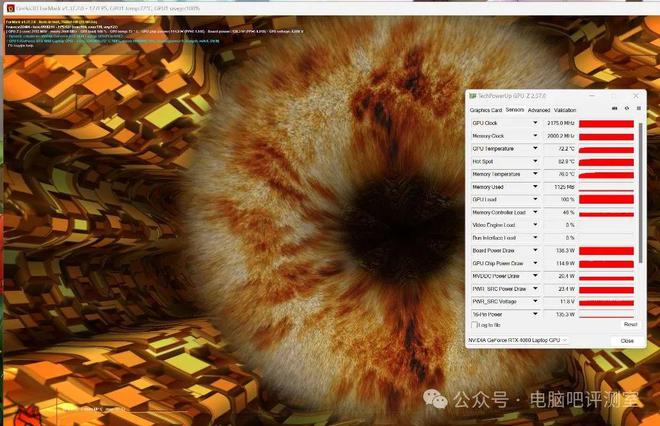Image resolution: width=660 pixels, height=426 pixels.
Task: Switch to the Advanced tab
Action: (x=539, y=110)
